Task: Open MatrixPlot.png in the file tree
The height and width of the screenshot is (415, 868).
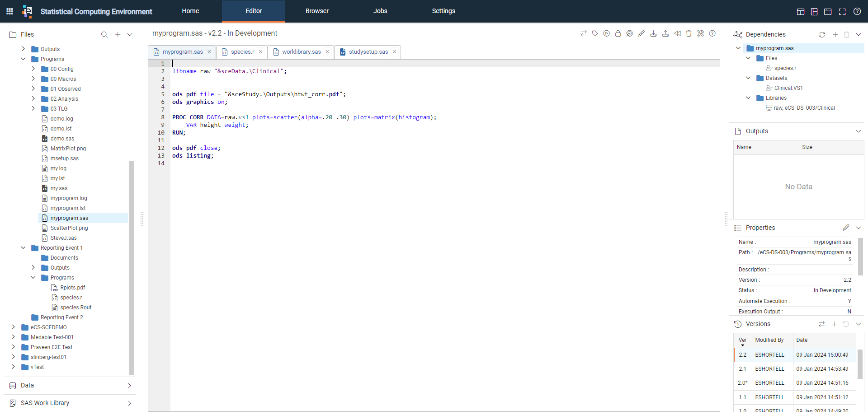Action: 68,149
